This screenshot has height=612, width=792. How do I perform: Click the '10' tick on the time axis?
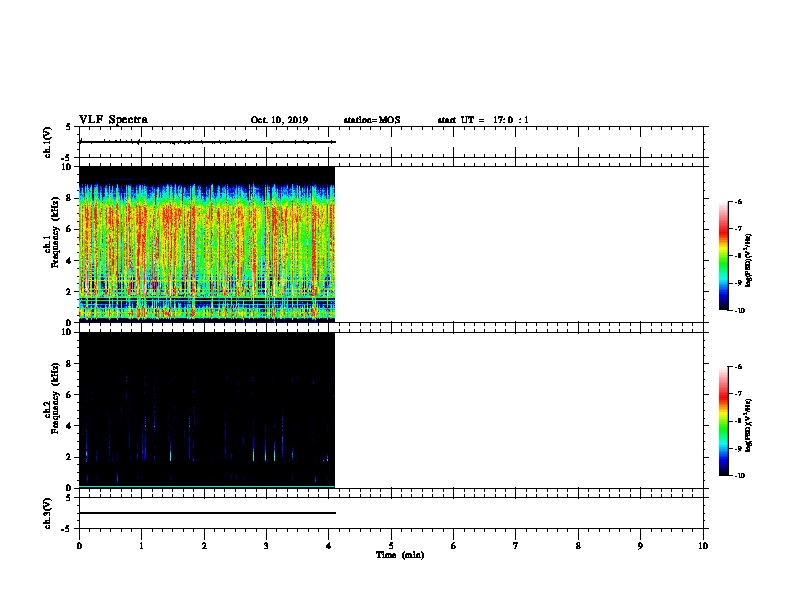click(x=703, y=545)
